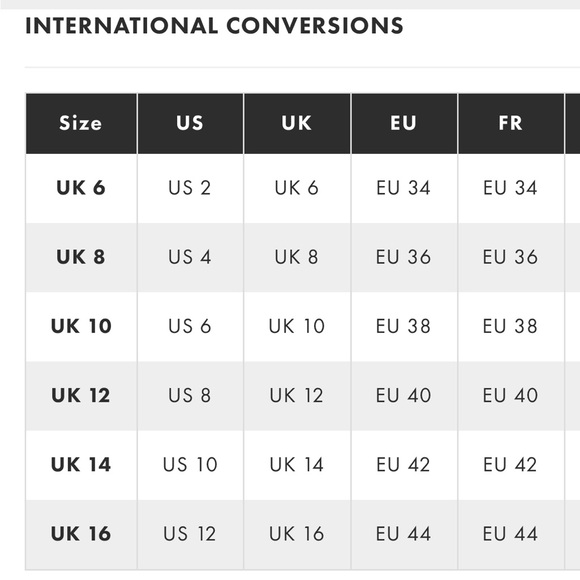Click the bold UK 12 row label
Image resolution: width=580 pixels, height=580 pixels.
point(81,395)
